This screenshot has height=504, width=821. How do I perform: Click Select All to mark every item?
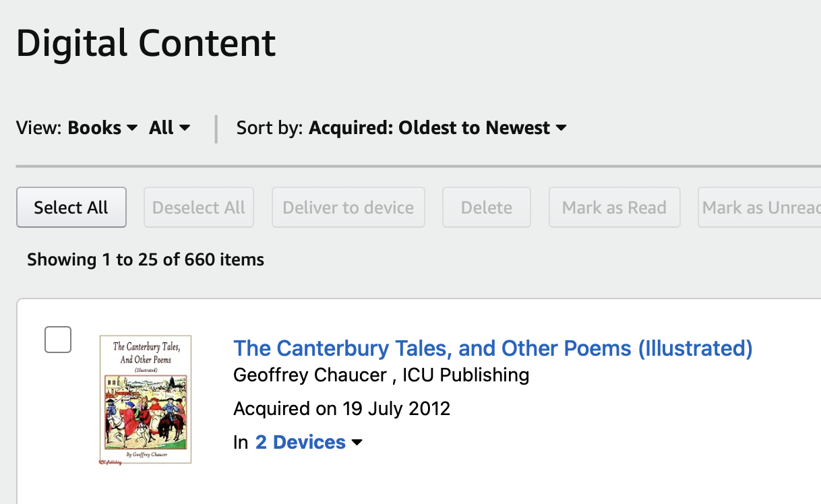71,207
